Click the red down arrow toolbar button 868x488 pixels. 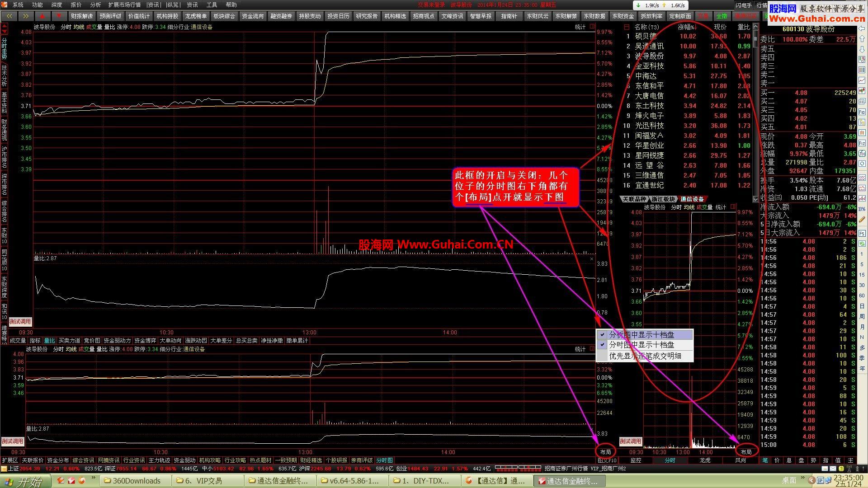tap(59, 16)
